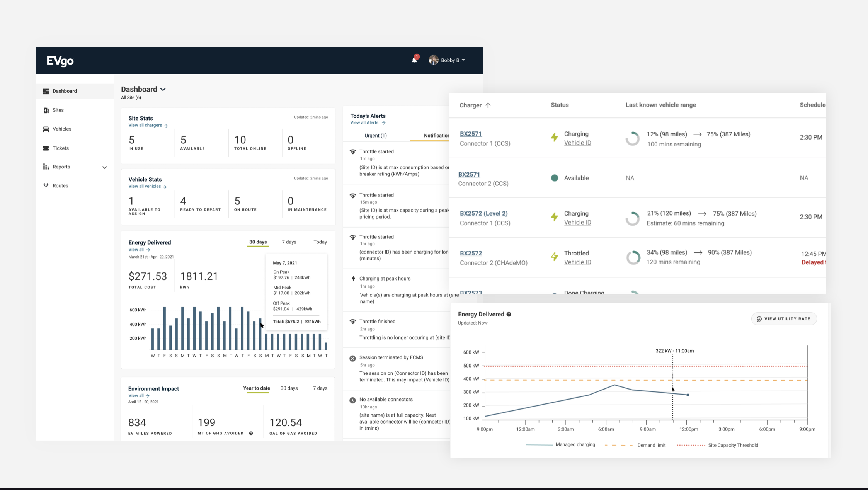Open the Sites sidebar icon

tap(46, 110)
